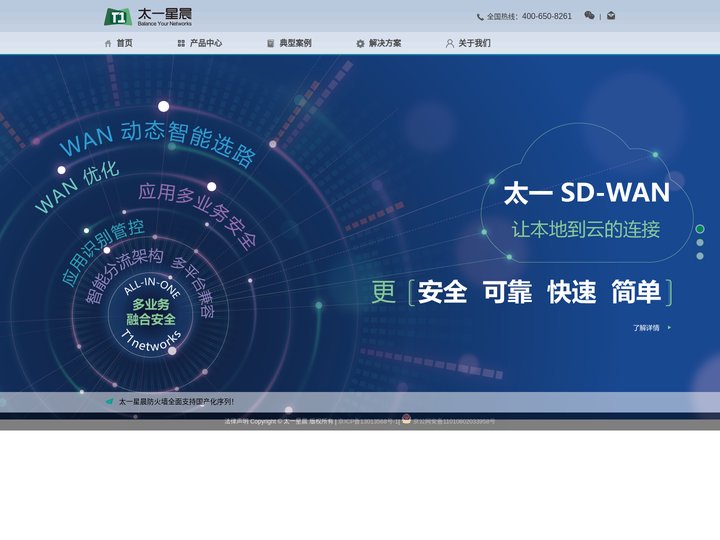Click the 京公网安备 registration link
This screenshot has width=720, height=540.
[454, 422]
